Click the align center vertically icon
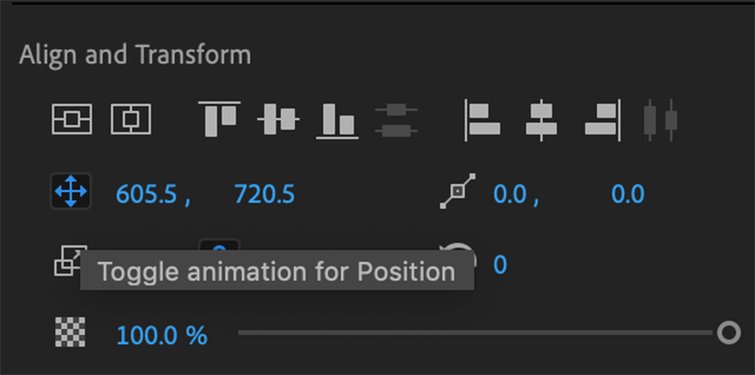The image size is (755, 375). [72, 119]
